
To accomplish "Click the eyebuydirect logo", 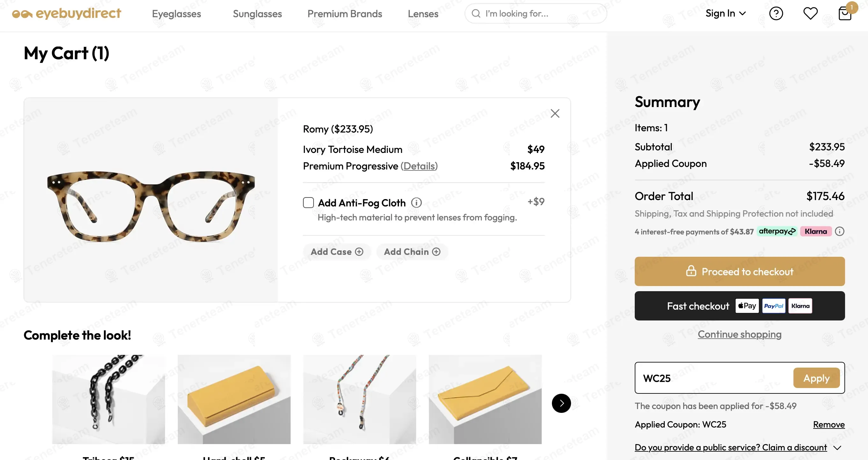I will (66, 13).
